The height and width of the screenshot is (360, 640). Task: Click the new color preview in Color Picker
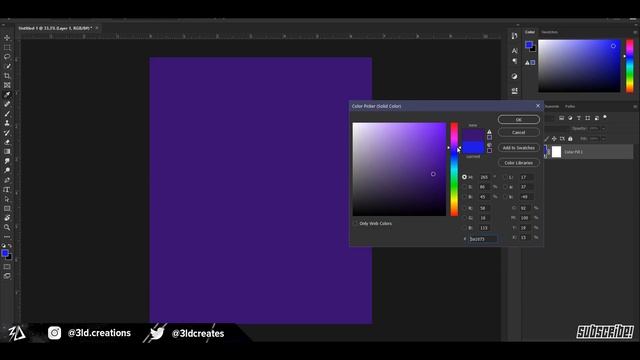click(473, 135)
